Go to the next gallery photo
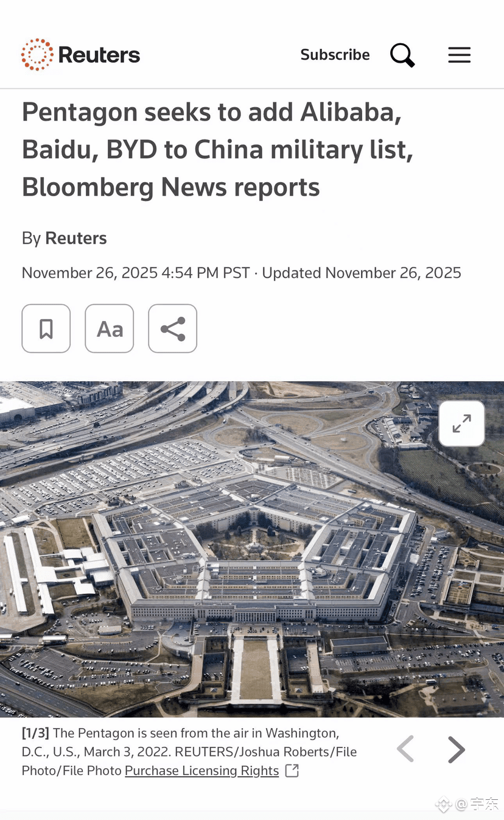The height and width of the screenshot is (820, 504). coord(457,749)
